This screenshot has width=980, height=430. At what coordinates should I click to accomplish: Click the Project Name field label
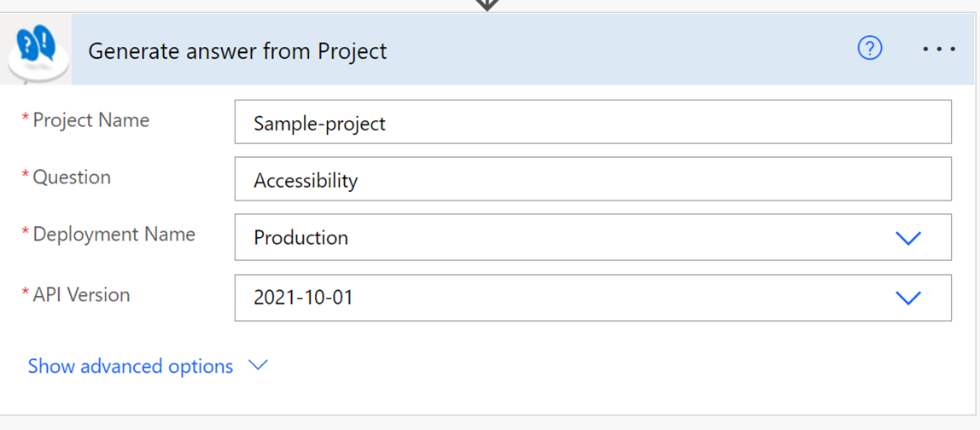tap(90, 120)
